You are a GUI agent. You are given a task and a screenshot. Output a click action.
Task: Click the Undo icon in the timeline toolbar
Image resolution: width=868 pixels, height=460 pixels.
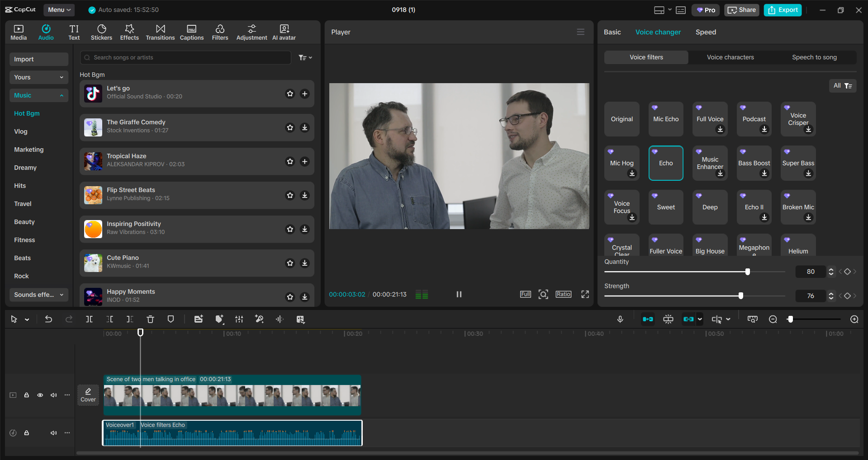[x=48, y=319]
